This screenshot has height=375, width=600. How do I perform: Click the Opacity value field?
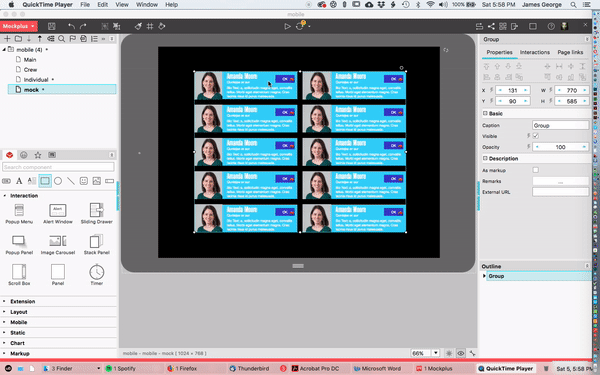[561, 147]
